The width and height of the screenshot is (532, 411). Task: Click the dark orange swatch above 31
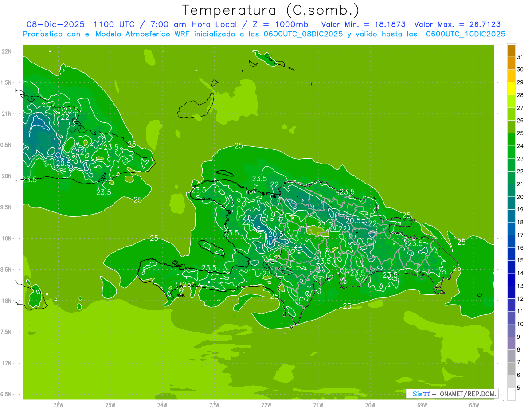[x=511, y=51]
